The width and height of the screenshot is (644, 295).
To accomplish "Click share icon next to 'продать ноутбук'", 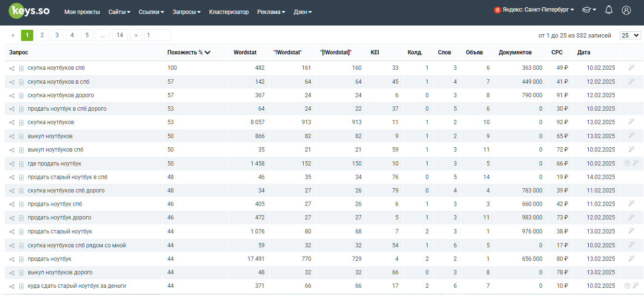I will [12, 259].
